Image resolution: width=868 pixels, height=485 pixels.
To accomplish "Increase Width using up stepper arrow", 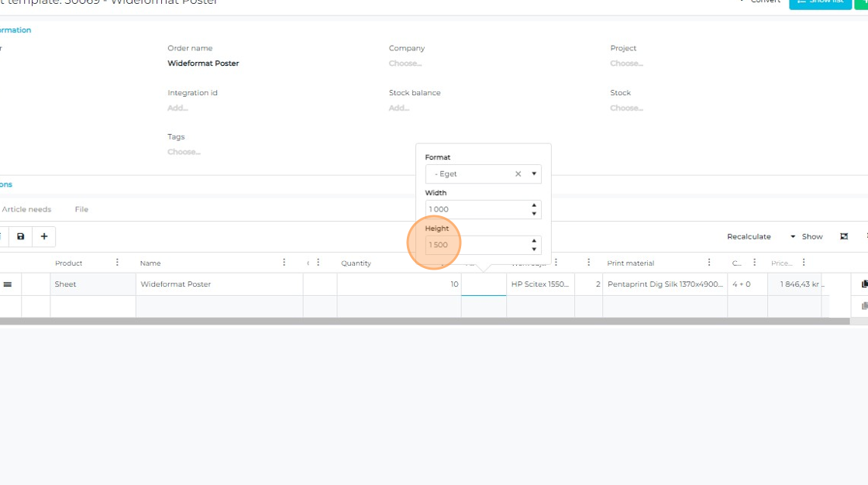I will point(534,205).
